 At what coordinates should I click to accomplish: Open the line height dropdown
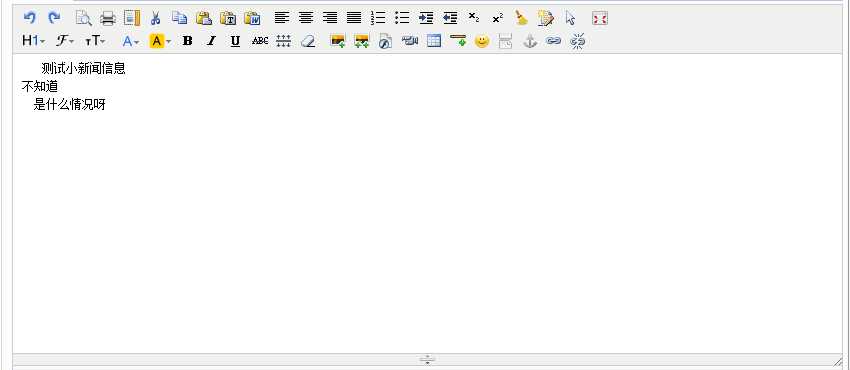click(284, 41)
